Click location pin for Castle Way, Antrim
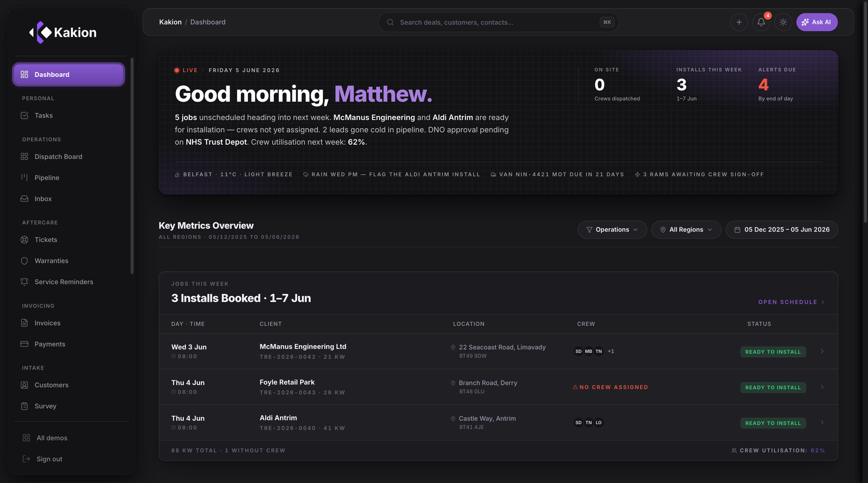 [x=453, y=419]
